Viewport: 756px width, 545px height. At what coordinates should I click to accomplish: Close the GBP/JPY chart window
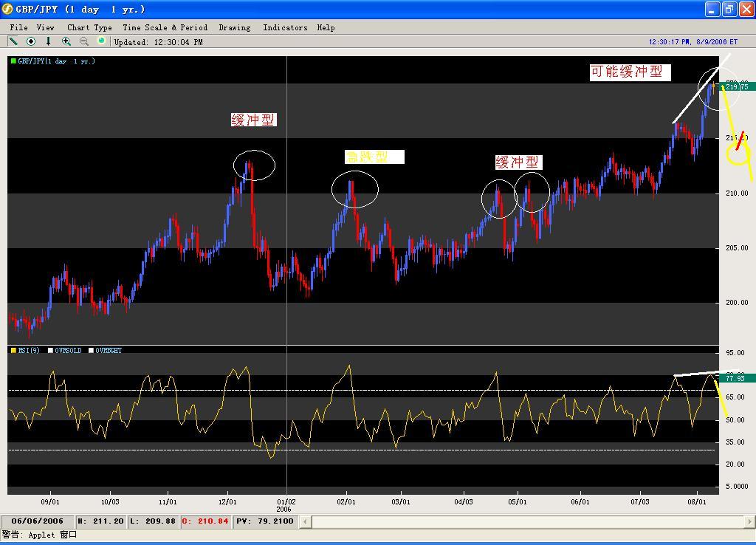click(x=746, y=9)
